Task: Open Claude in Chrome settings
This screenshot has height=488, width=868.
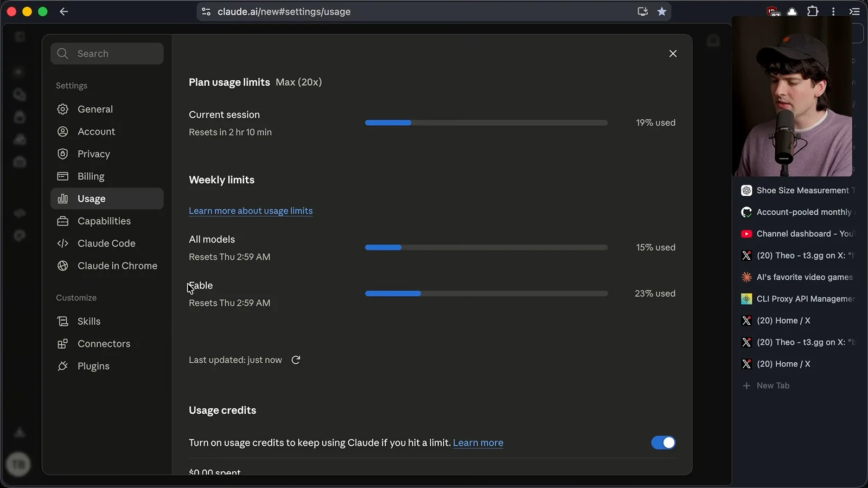Action: pos(107,266)
